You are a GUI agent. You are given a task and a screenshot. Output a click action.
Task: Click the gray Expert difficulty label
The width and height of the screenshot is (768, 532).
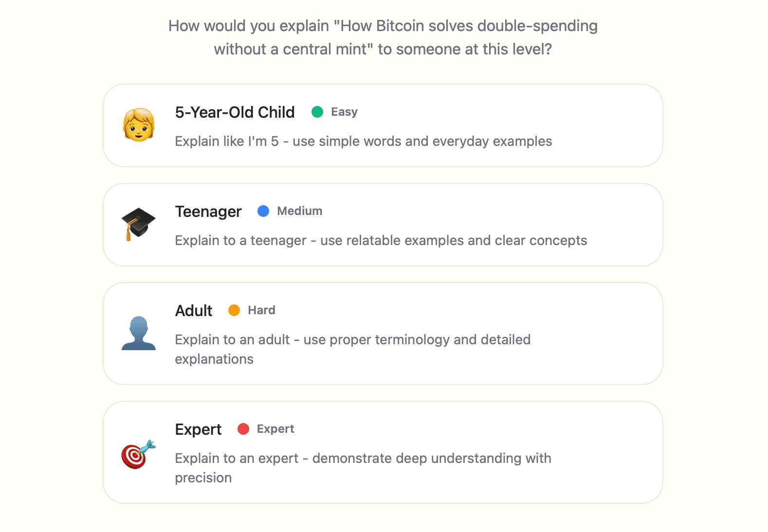pyautogui.click(x=275, y=429)
